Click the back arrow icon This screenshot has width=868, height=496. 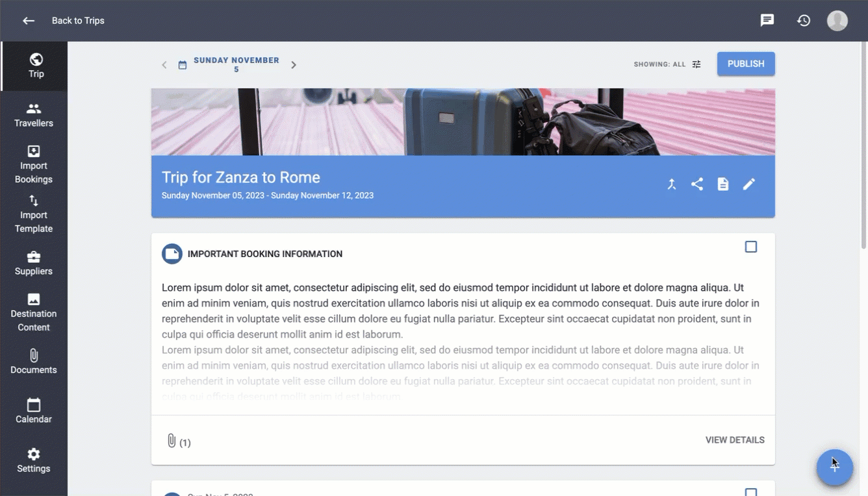(29, 21)
